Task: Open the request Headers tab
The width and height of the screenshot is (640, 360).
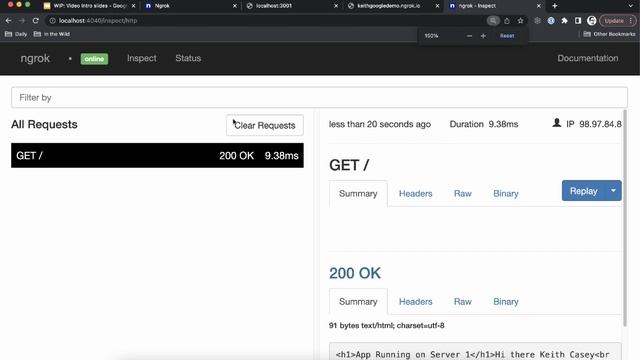Action: point(416,193)
